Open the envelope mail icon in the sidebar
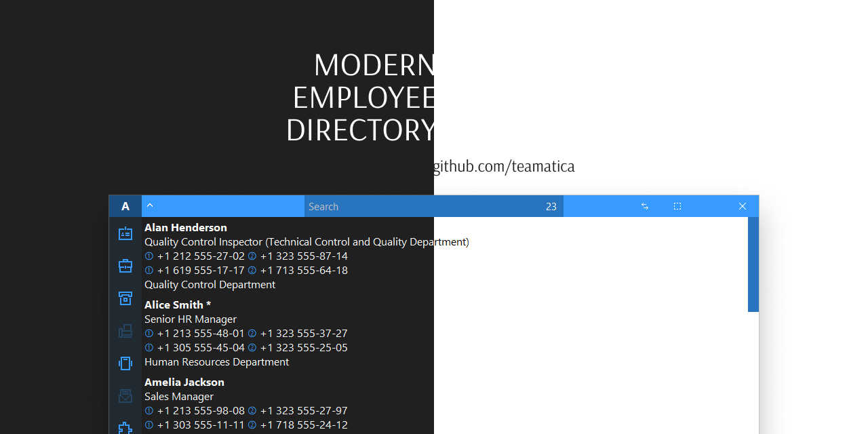Image resolution: width=868 pixels, height=434 pixels. click(125, 395)
